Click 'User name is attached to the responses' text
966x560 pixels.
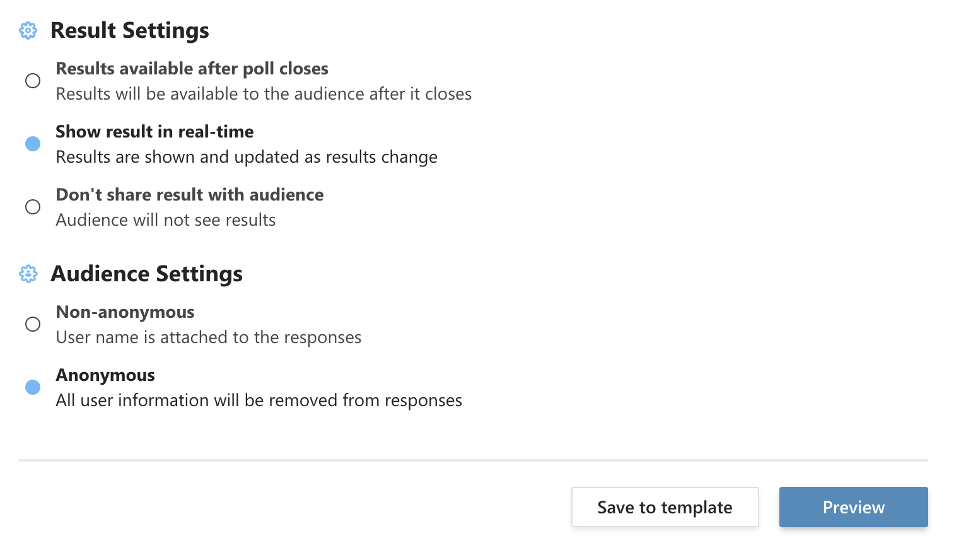208,337
